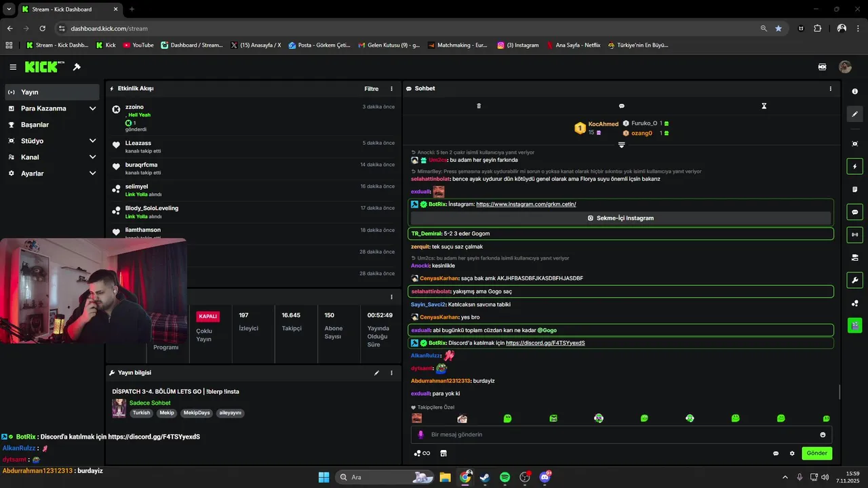The height and width of the screenshot is (488, 868).
Task: Click the pencil edit icon in right sidebar
Action: coord(854,114)
